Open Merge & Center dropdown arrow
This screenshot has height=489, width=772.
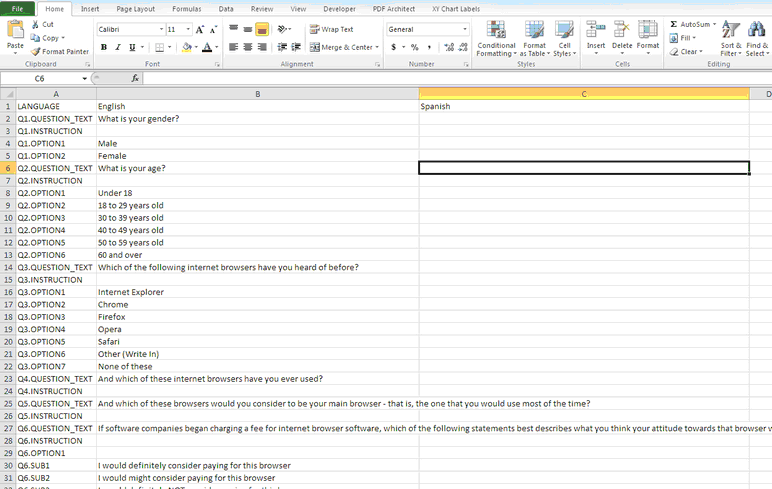coord(377,47)
